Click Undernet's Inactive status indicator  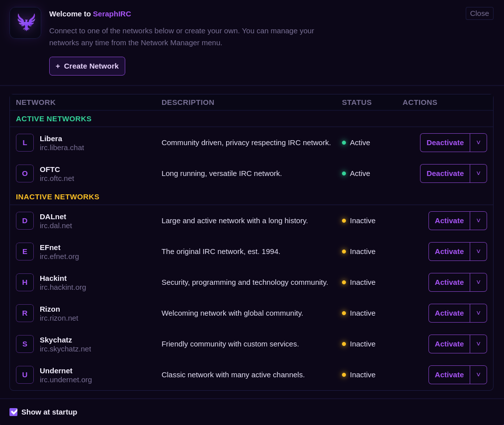click(358, 375)
